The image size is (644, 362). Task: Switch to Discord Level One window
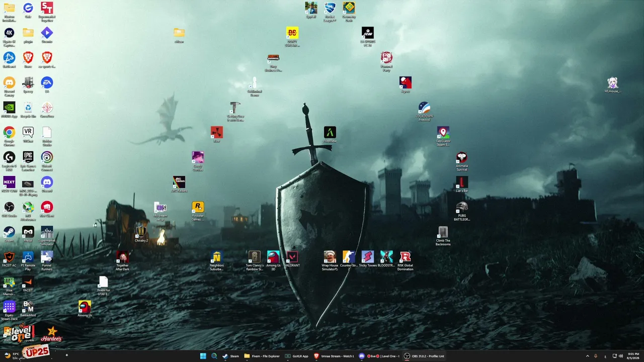tap(379, 356)
